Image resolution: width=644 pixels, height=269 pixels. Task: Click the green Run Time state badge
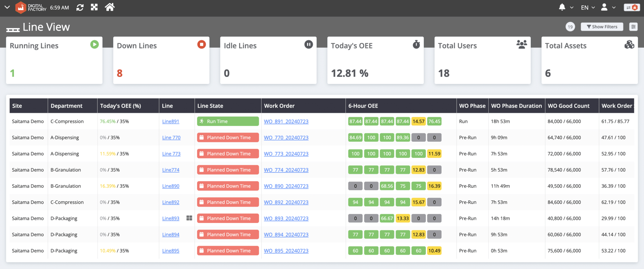tap(228, 121)
